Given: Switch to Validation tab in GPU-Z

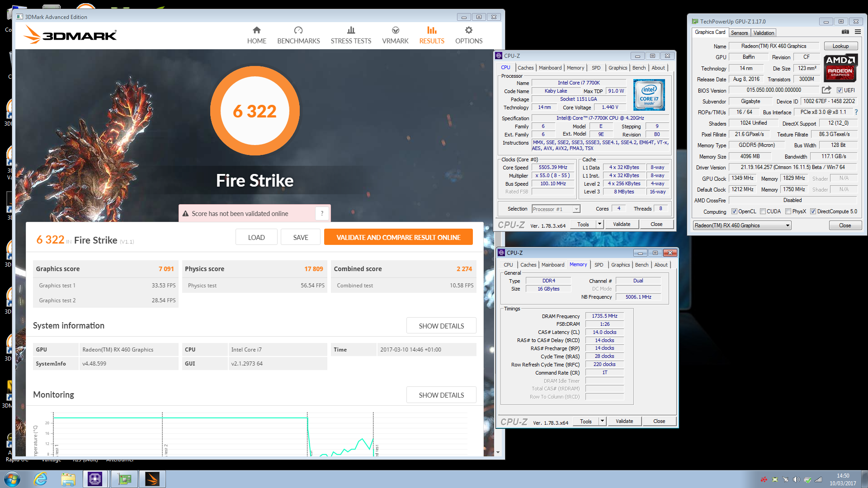Looking at the screenshot, I should (x=764, y=33).
